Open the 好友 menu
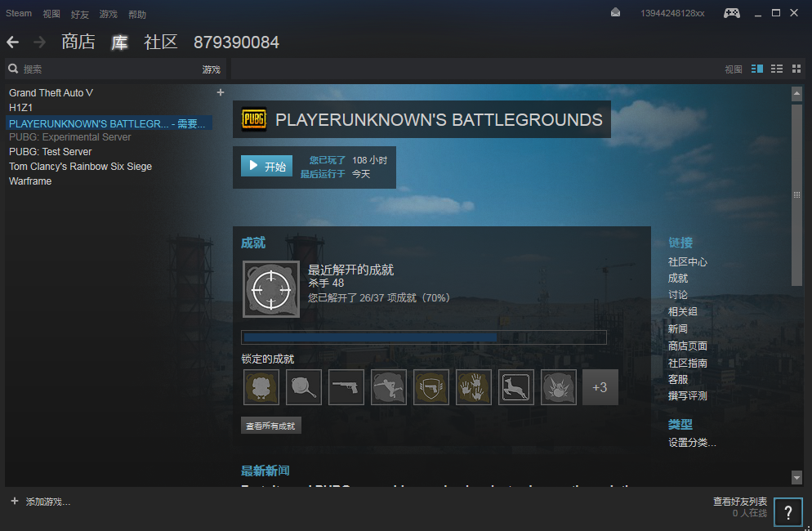The height and width of the screenshot is (531, 812). [x=80, y=14]
